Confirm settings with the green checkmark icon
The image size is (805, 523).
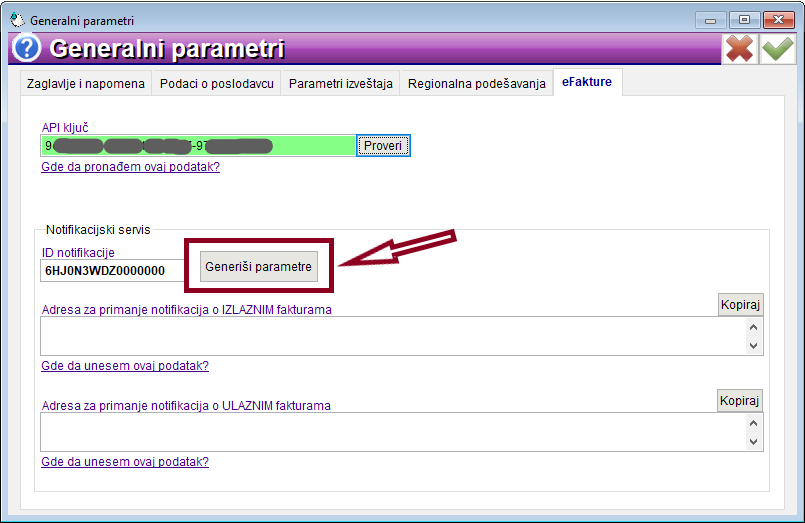pos(777,49)
